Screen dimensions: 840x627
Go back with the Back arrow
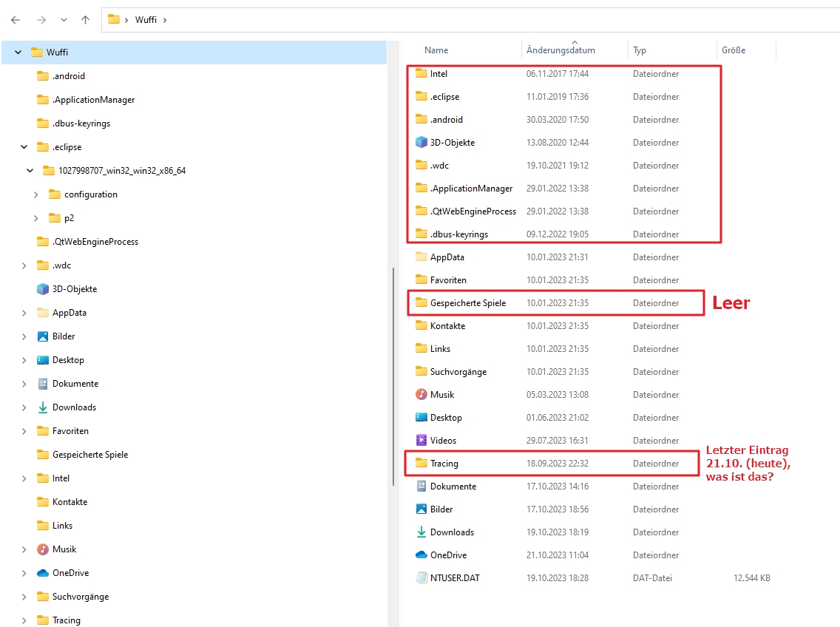pyautogui.click(x=16, y=20)
